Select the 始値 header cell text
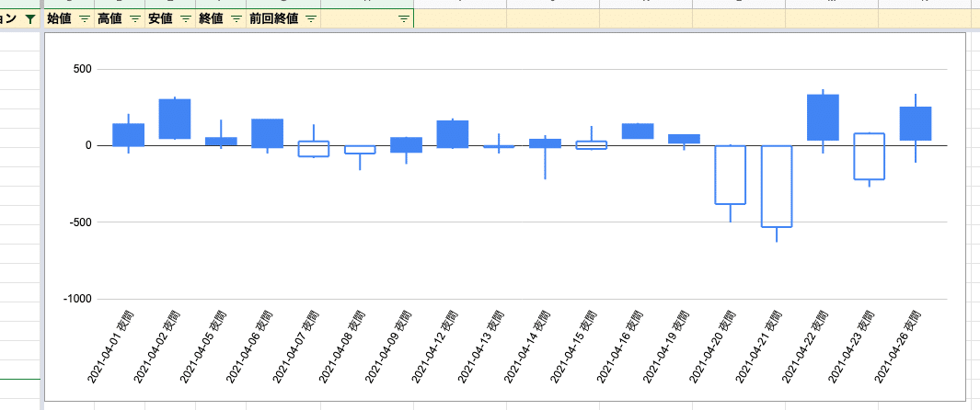This screenshot has width=980, height=410. [59, 19]
